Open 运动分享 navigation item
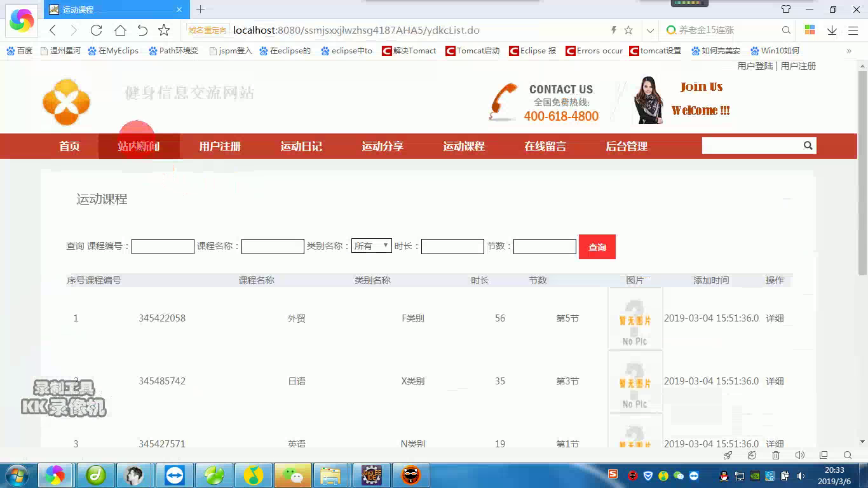Screen dimensions: 868x488 pyautogui.click(x=383, y=146)
